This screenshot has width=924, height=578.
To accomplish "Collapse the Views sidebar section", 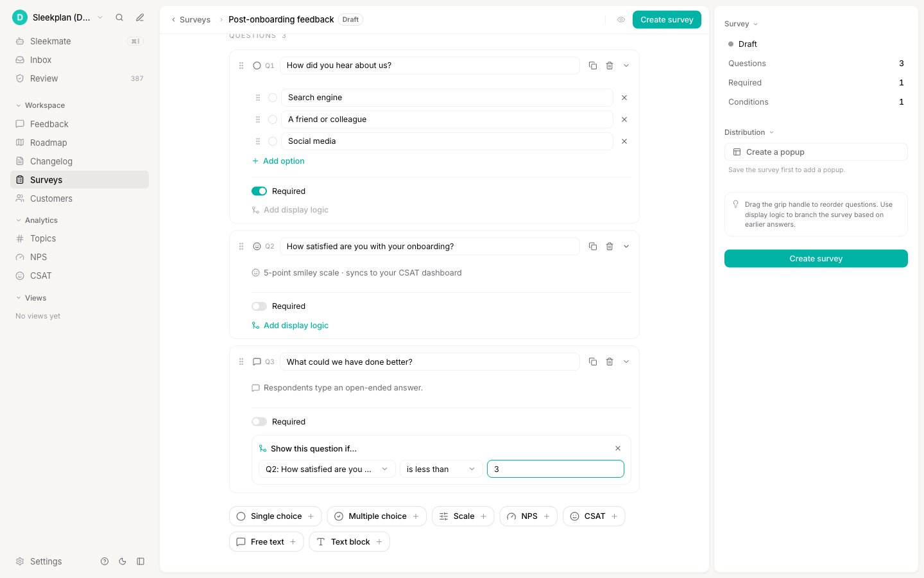I will pos(31,298).
